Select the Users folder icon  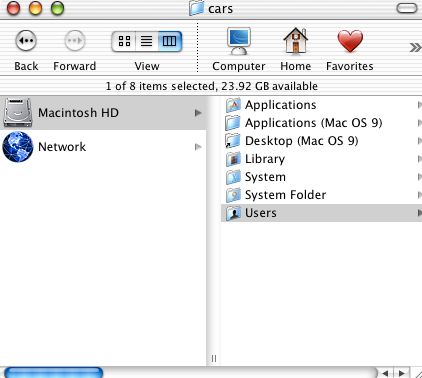[x=233, y=213]
